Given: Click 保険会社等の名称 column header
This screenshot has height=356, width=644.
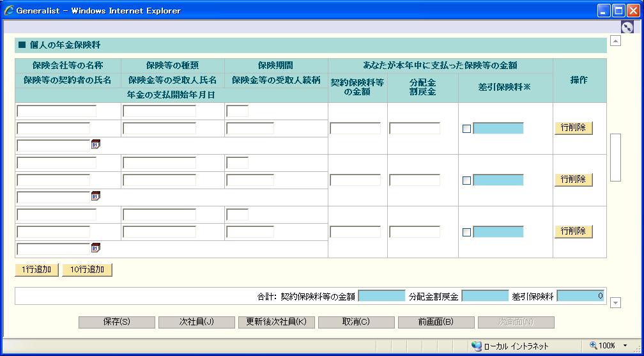Looking at the screenshot, I should click(68, 65).
